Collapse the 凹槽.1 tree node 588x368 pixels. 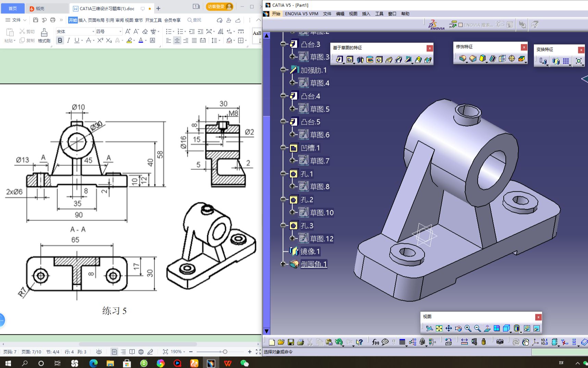(283, 147)
